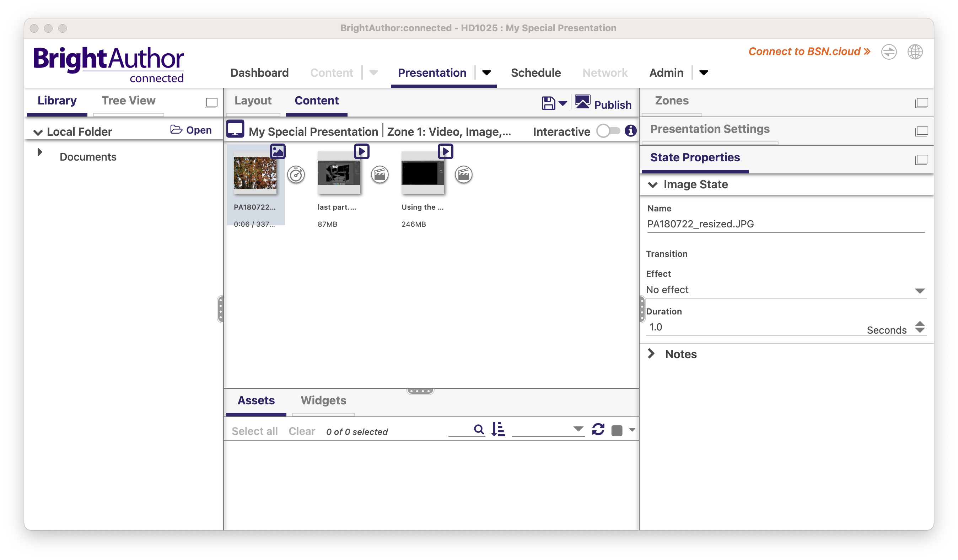
Task: Click Clear in Assets
Action: (302, 431)
